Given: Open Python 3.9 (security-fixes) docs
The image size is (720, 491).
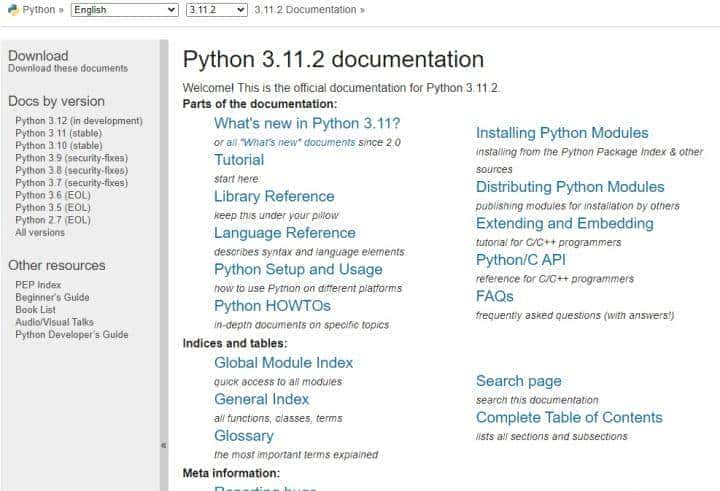Looking at the screenshot, I should (72, 158).
